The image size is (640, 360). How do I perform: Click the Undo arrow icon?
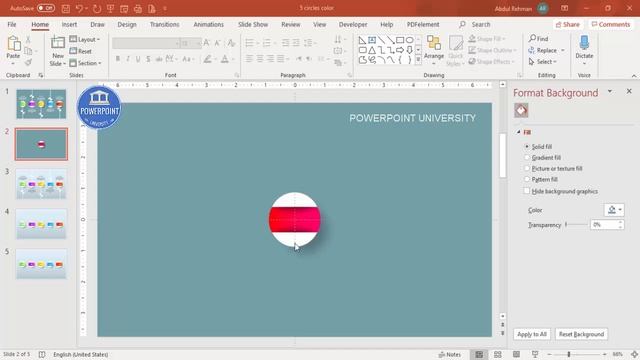79,8
